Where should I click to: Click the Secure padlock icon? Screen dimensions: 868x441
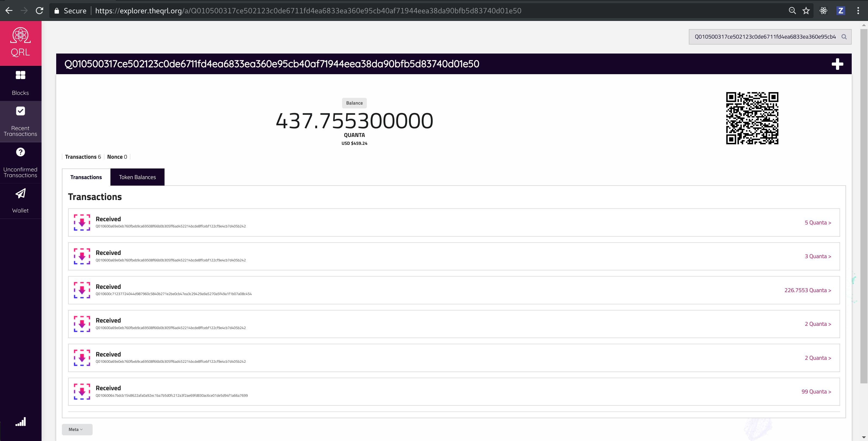tap(56, 11)
